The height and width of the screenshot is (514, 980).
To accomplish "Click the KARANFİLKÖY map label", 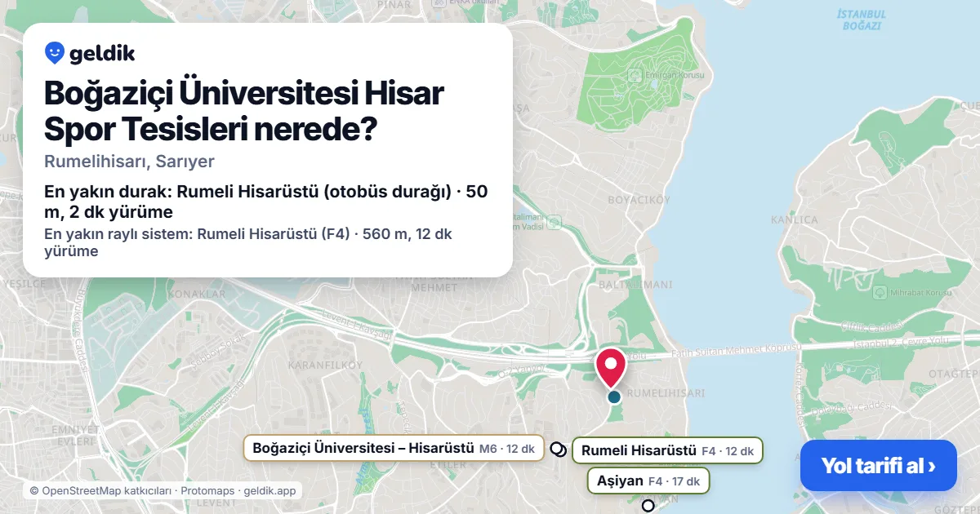I will 326,365.
